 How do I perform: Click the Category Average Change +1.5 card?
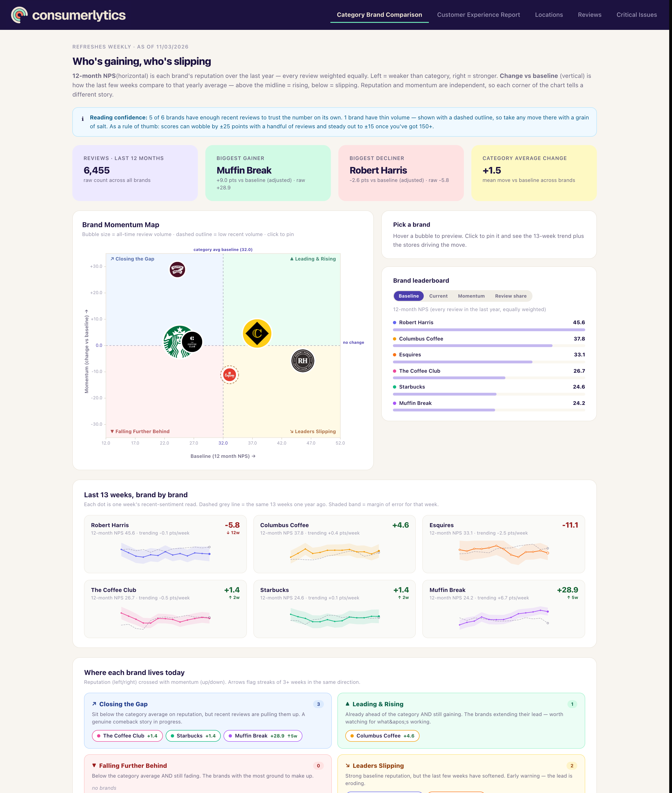point(534,173)
